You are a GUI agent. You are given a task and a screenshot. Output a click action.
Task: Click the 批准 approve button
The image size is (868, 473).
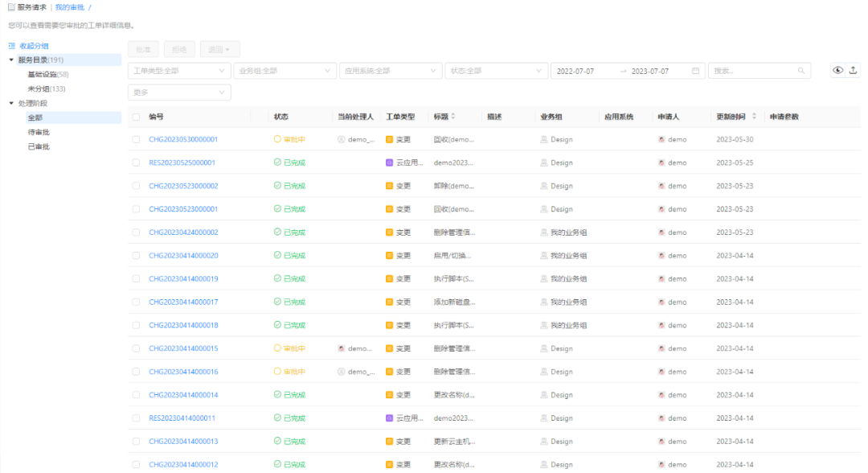coord(143,49)
